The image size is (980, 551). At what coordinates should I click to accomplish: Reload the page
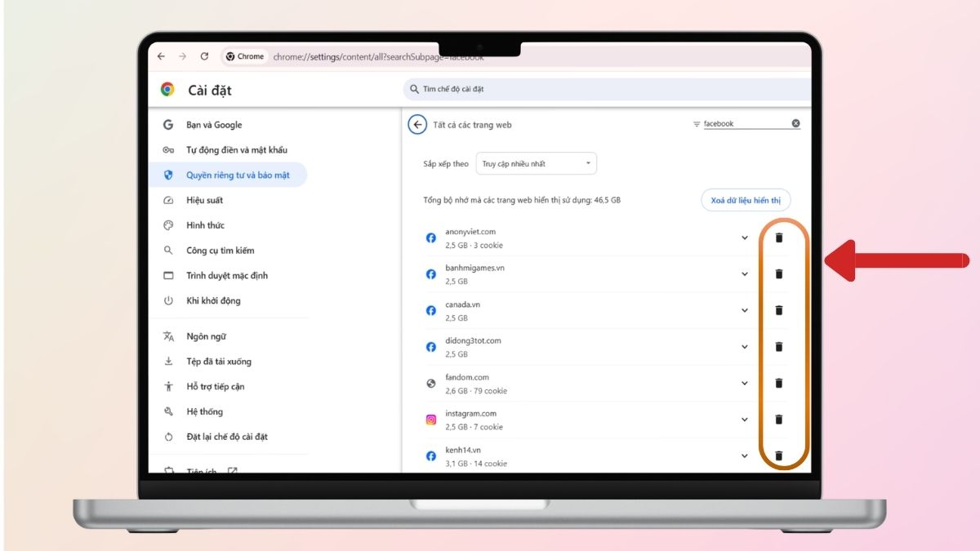[204, 56]
